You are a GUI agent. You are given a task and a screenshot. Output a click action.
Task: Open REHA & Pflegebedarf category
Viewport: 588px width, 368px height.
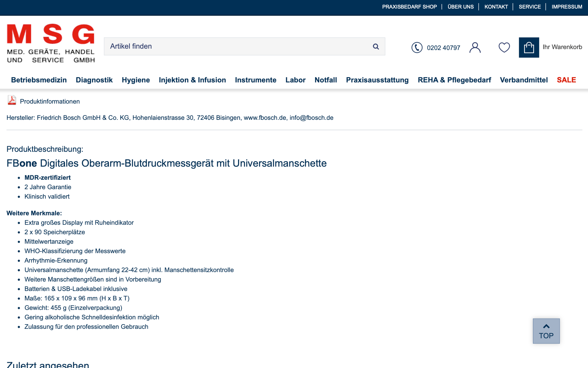click(454, 80)
